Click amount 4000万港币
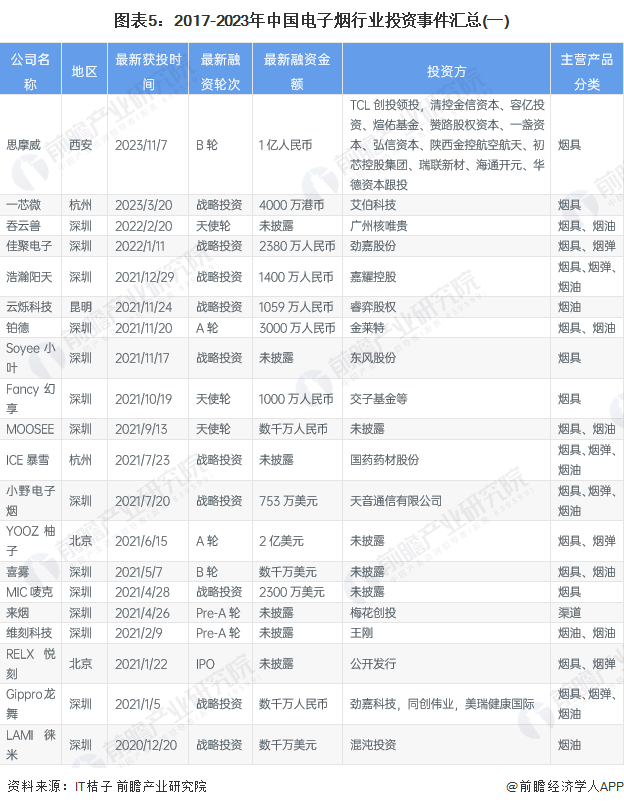The width and height of the screenshot is (624, 807). click(291, 205)
